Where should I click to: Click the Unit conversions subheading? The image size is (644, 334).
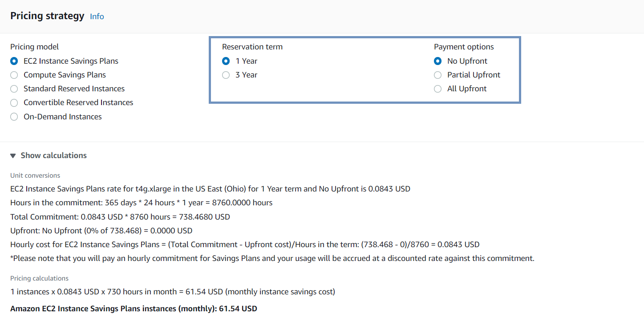pyautogui.click(x=35, y=175)
